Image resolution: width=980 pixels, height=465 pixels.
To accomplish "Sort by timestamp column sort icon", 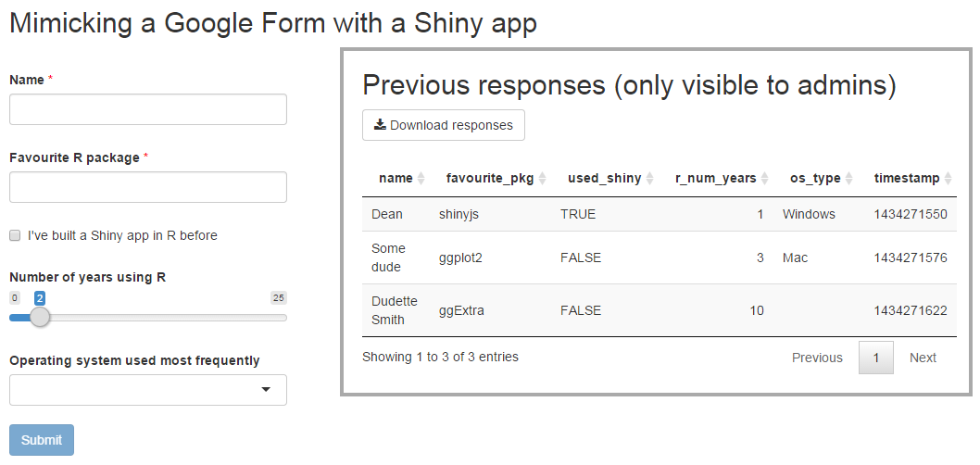I will pyautogui.click(x=948, y=179).
